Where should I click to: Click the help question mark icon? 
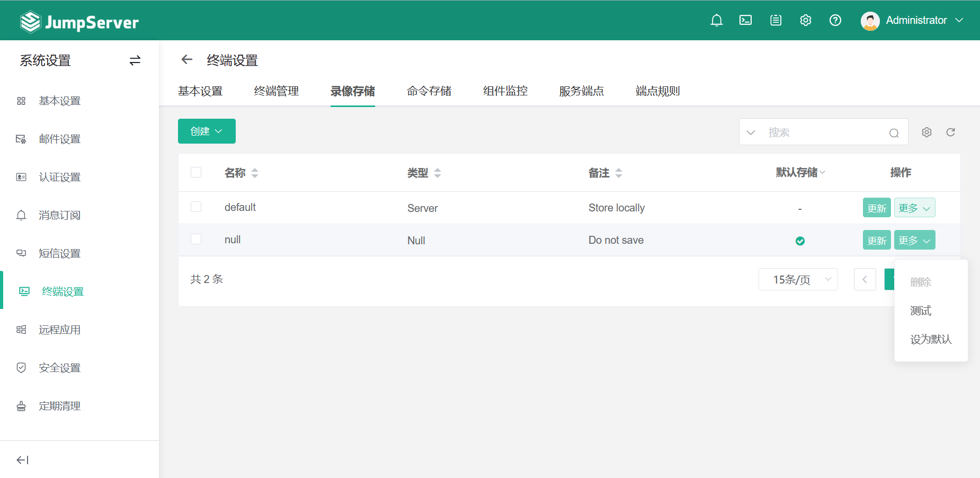(x=835, y=20)
